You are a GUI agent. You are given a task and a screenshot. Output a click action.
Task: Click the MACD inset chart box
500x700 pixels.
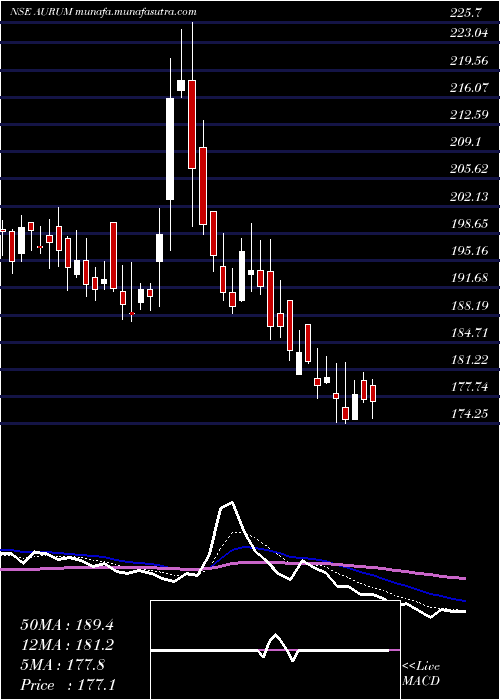click(275, 650)
